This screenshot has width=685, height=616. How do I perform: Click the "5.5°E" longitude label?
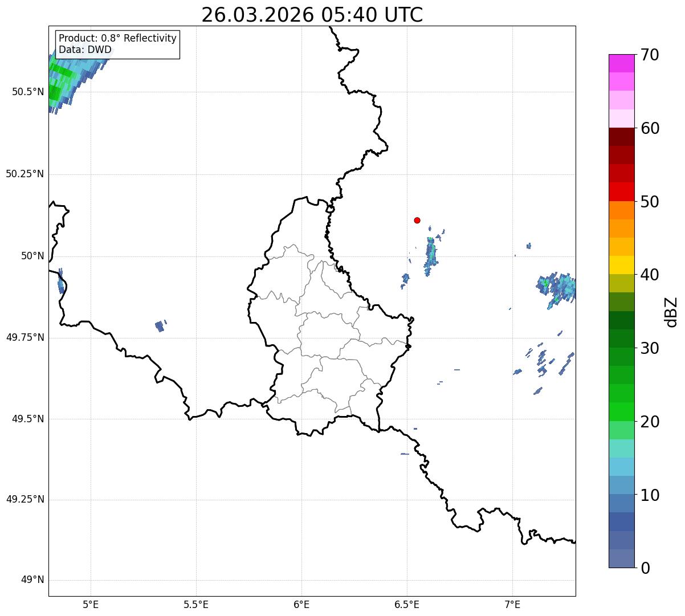(x=196, y=605)
